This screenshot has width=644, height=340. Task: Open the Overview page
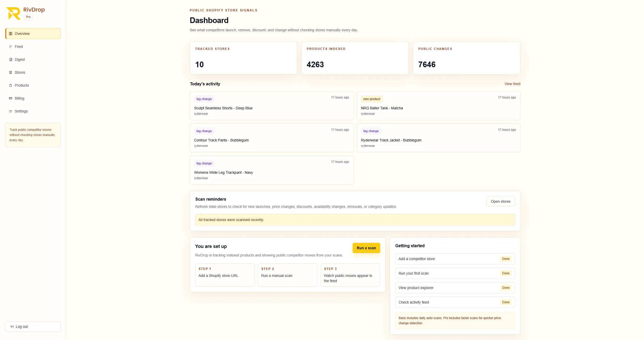[33, 34]
